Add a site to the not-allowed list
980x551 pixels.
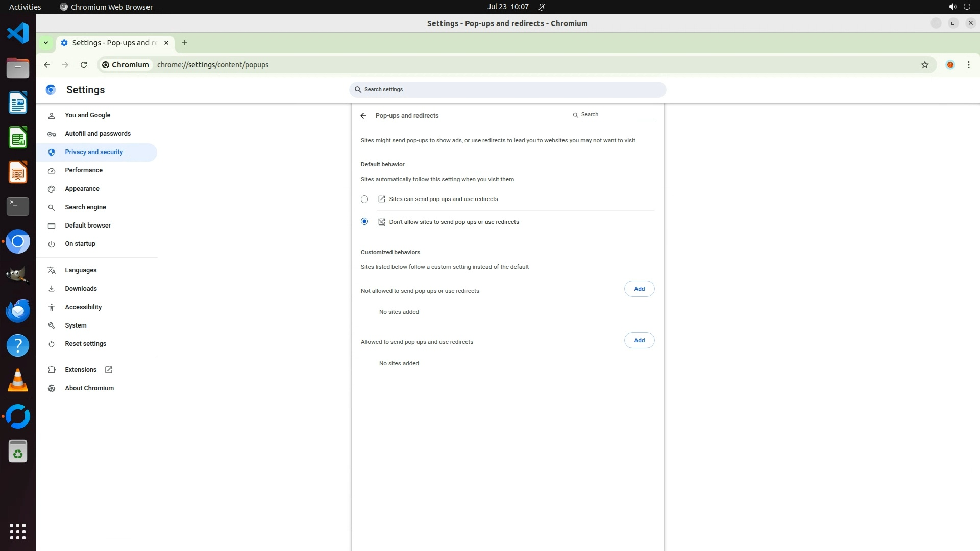pyautogui.click(x=639, y=289)
